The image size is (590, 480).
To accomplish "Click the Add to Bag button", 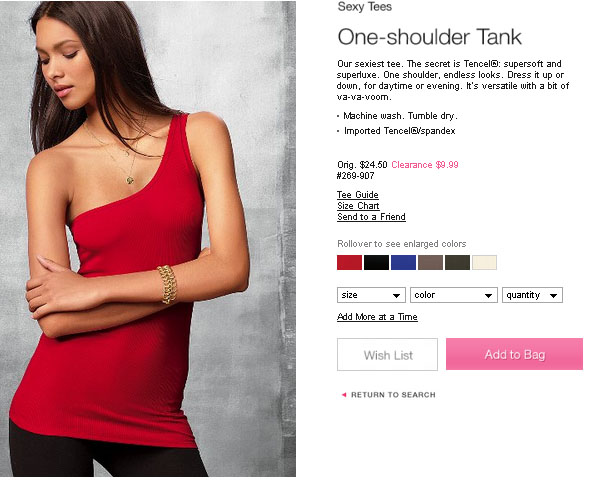I will (x=514, y=354).
